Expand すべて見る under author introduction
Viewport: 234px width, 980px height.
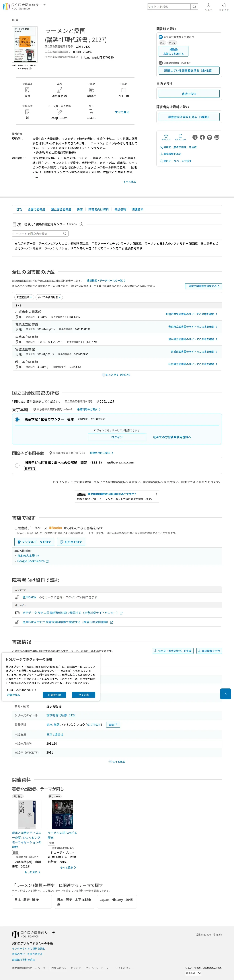tap(129, 182)
